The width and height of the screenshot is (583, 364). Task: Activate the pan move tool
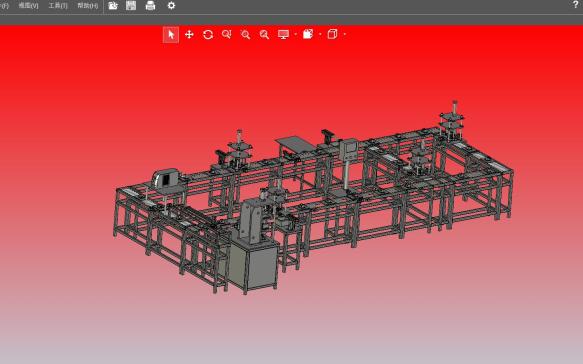click(x=189, y=35)
